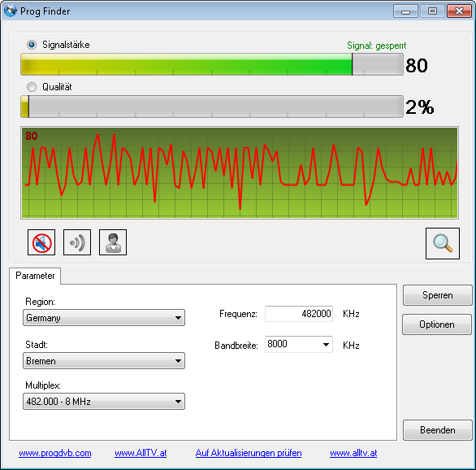
Task: Open the www.AllTV.at link
Action: (x=141, y=453)
